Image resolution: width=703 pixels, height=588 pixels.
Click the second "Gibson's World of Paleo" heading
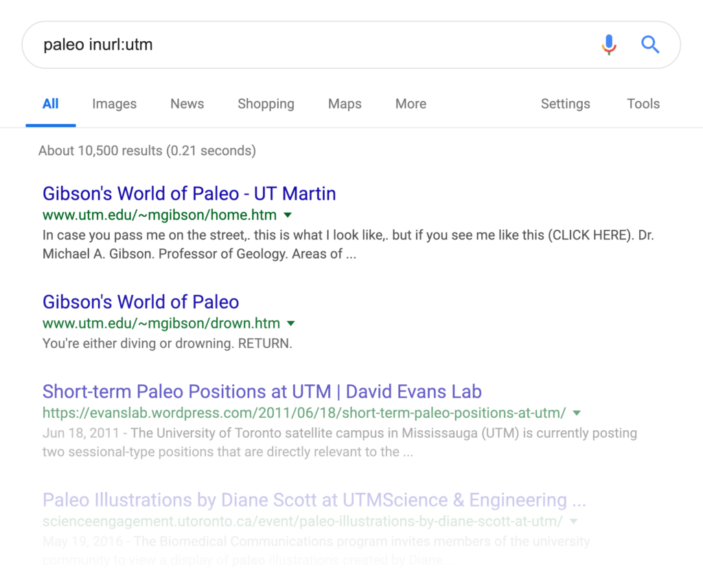pos(140,302)
